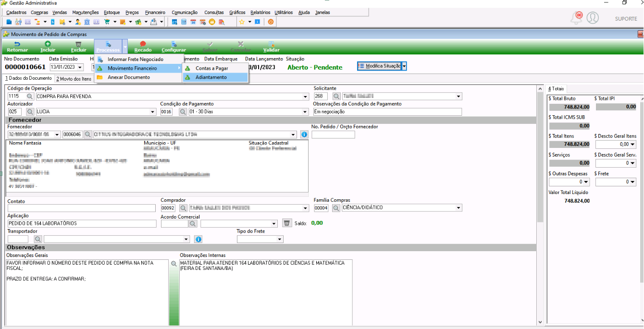Viewport: 644px width, 329px height.
Task: Open Movimento Financeiro submenu
Action: pos(139,68)
